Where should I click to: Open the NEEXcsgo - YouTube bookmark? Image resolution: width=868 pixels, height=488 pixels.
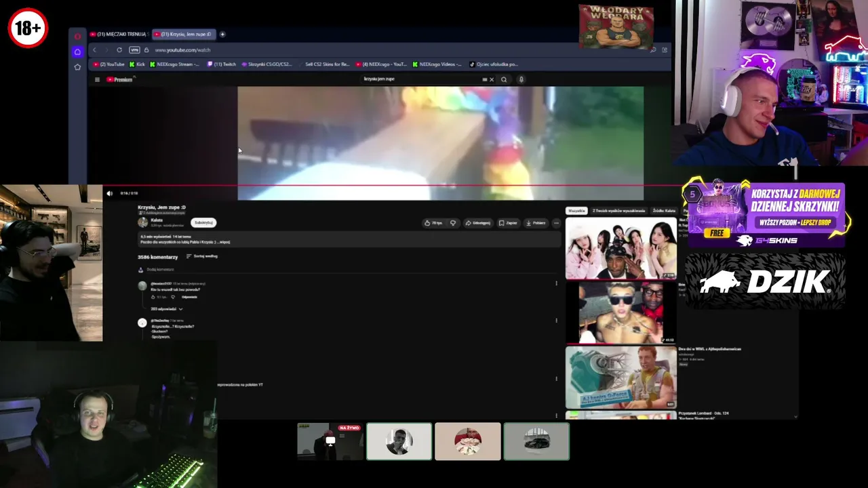[x=381, y=64]
